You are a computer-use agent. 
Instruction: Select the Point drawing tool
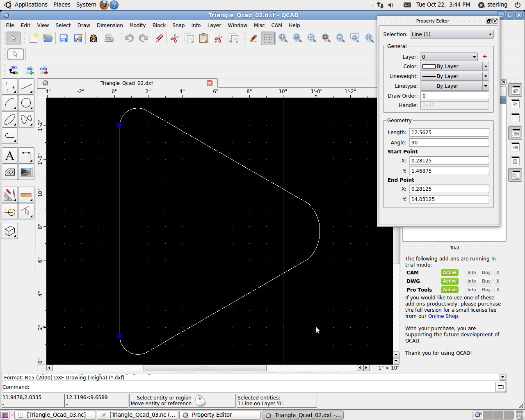point(10,87)
